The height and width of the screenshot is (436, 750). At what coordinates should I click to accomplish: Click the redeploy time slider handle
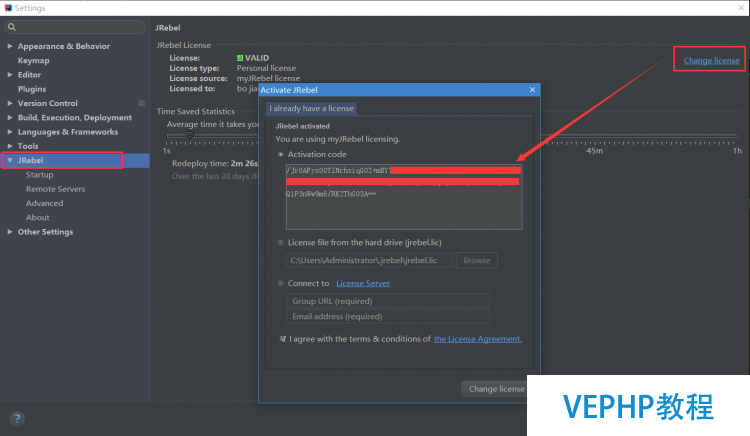click(190, 136)
